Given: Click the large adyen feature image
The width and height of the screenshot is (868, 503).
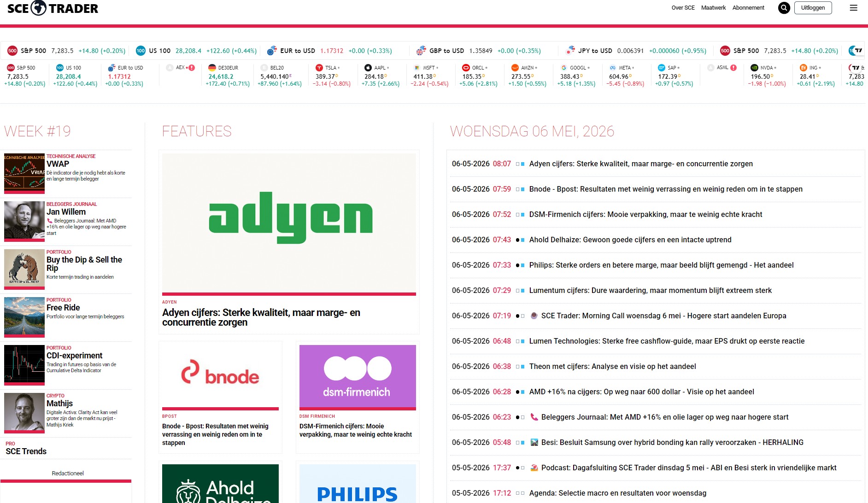Looking at the screenshot, I should click(289, 223).
